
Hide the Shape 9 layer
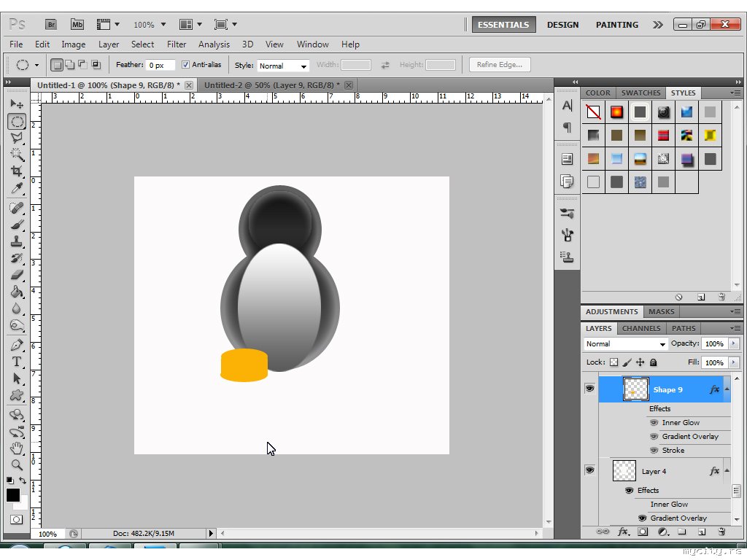click(589, 389)
